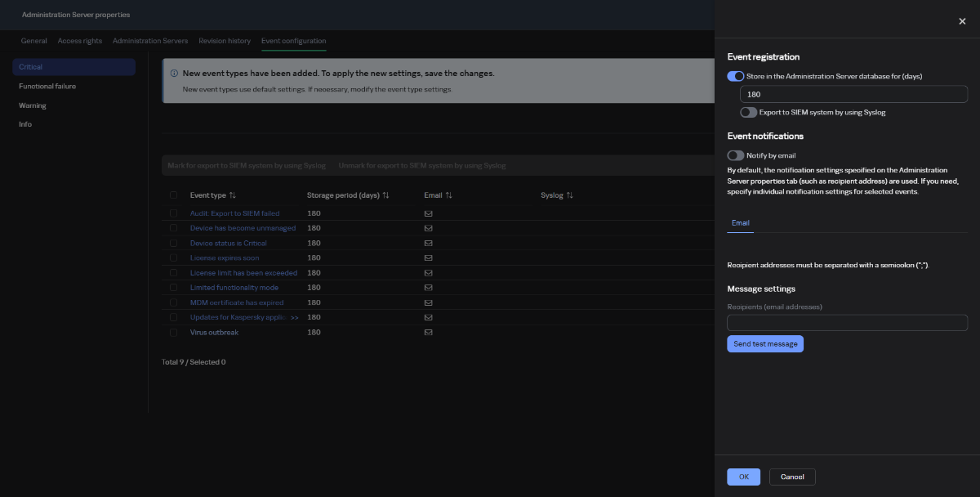
Task: Click the info icon in notification banner
Action: coord(174,74)
